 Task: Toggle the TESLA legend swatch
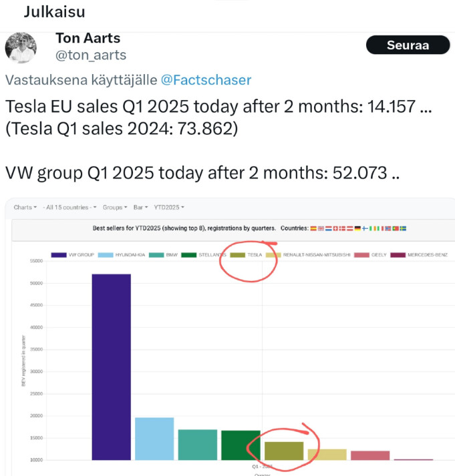click(x=238, y=255)
